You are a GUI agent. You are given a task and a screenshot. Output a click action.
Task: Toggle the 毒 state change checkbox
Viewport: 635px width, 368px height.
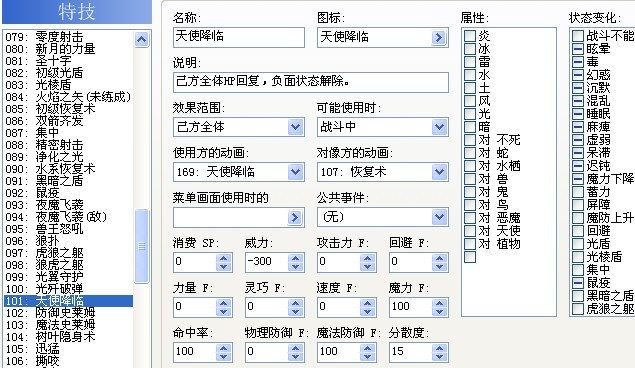click(x=578, y=62)
